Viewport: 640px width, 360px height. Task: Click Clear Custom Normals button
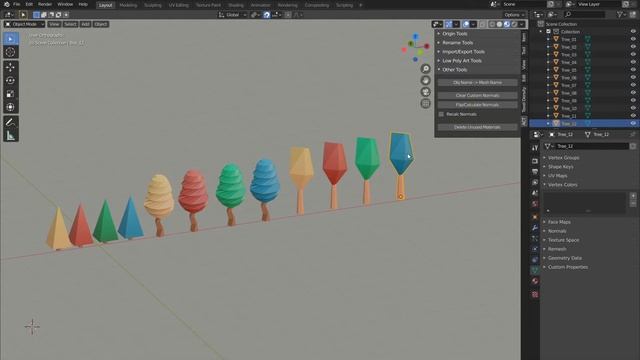click(x=478, y=96)
